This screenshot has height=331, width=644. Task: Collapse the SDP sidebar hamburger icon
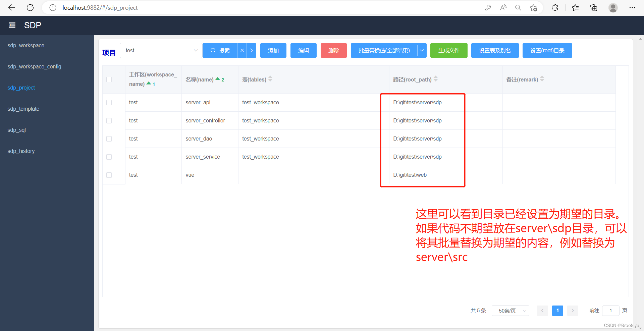pos(12,25)
